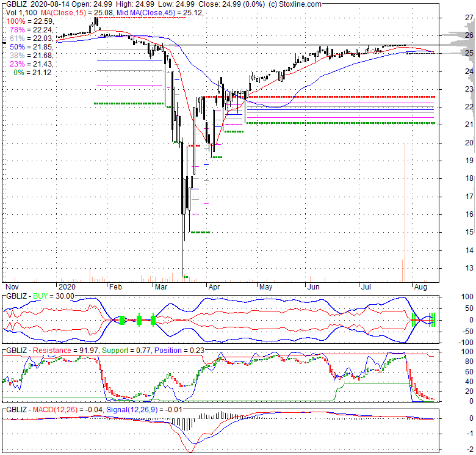Click the 'Nov' date axis label

tap(12, 287)
